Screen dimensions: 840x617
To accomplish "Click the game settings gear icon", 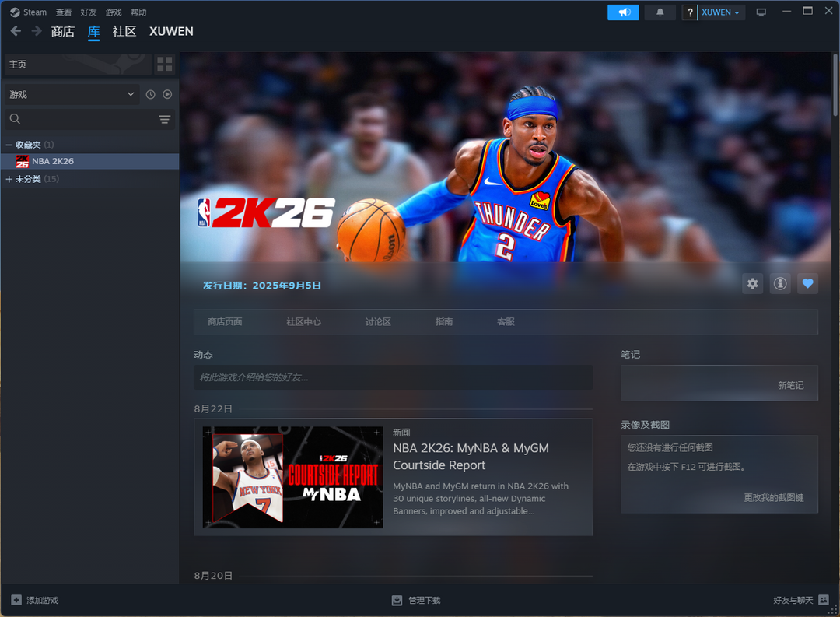I will [x=752, y=284].
